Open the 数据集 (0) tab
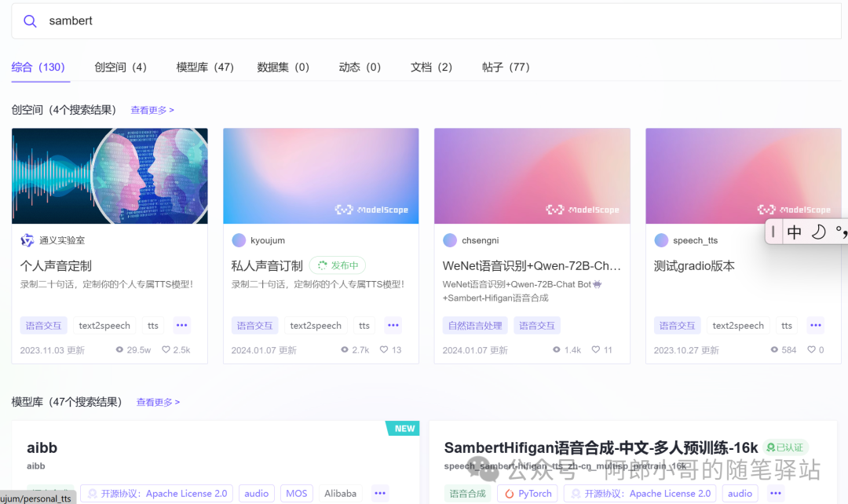Screen dimensions: 848x504 point(283,67)
